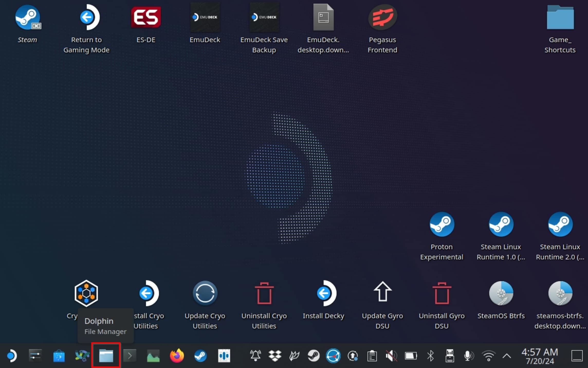
Task: Select the Steam Linux Runtime 1.0 icon
Action: [x=501, y=224]
